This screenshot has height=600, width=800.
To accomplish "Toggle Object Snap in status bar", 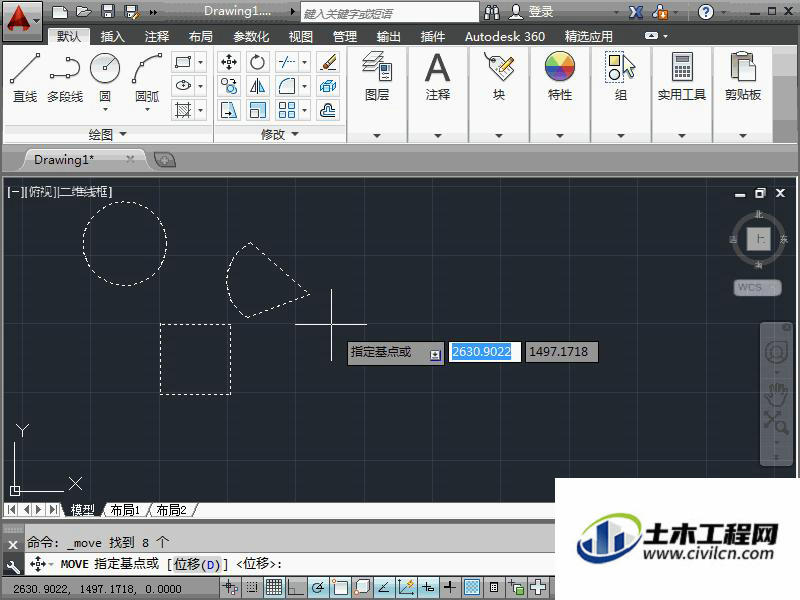I will pos(340,588).
